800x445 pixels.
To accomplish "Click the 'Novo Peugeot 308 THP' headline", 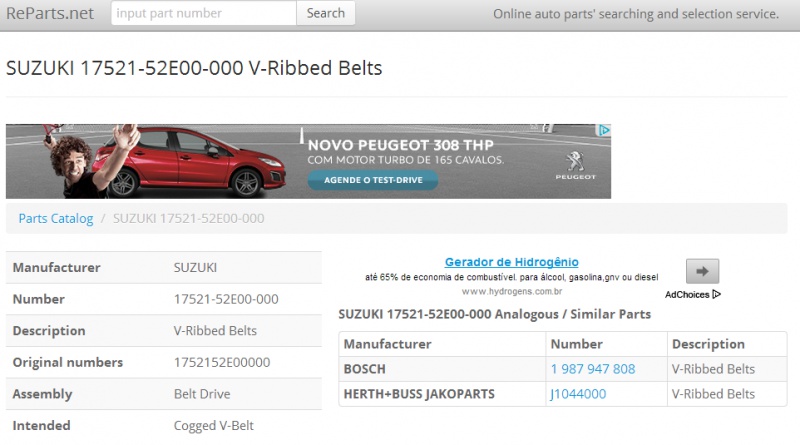I will (401, 145).
